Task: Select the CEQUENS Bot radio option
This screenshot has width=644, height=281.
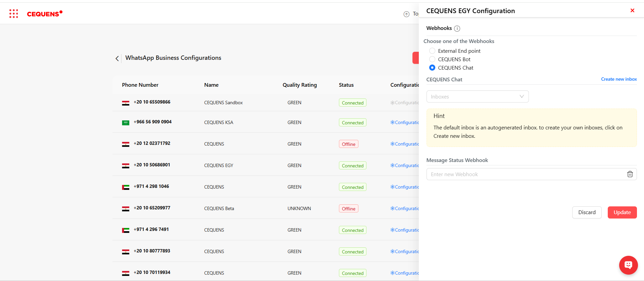Action: (x=432, y=59)
